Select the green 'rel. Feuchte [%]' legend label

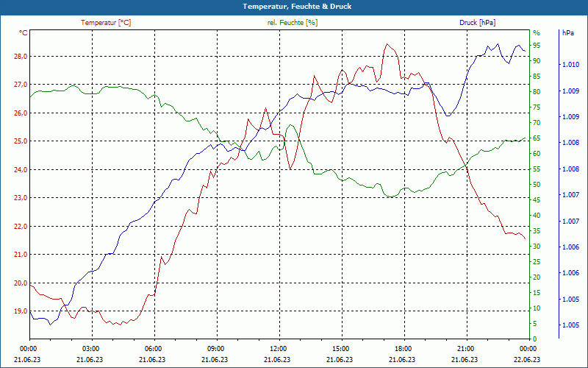[293, 23]
